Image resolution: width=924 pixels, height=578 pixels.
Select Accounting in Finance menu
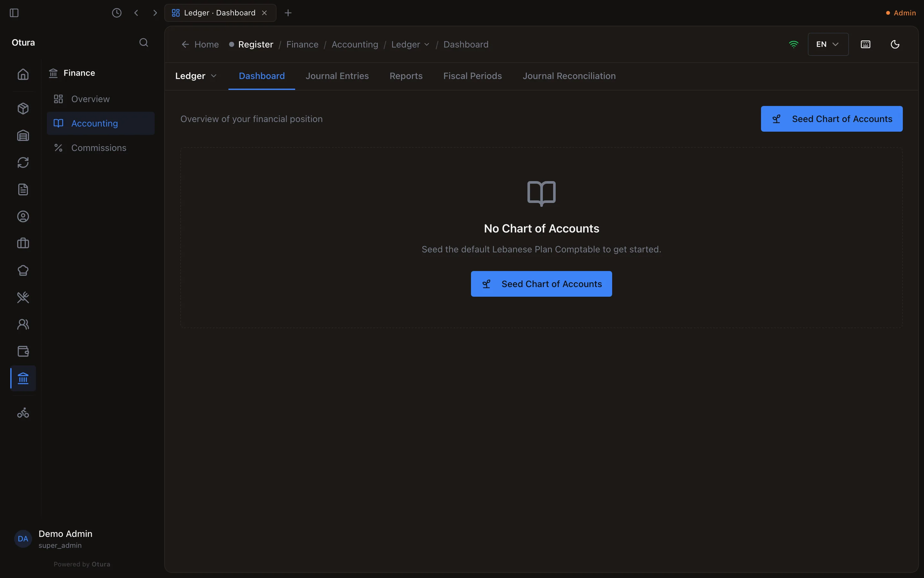(100, 124)
